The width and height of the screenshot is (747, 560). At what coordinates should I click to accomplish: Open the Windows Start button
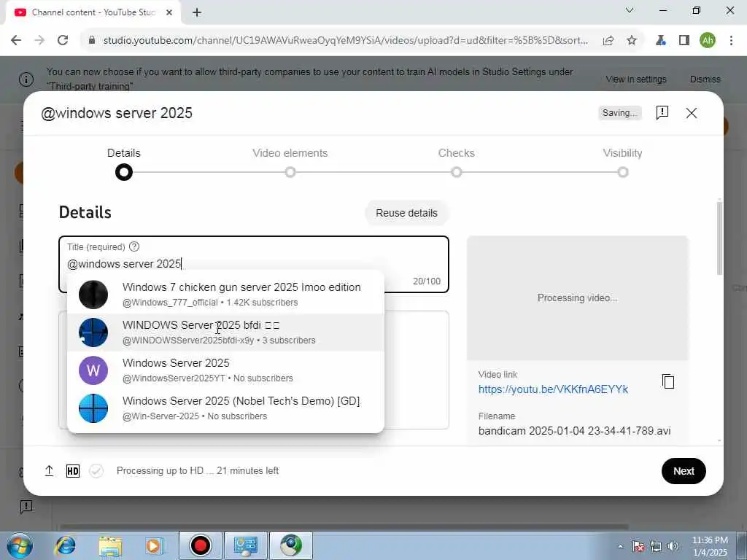point(20,545)
